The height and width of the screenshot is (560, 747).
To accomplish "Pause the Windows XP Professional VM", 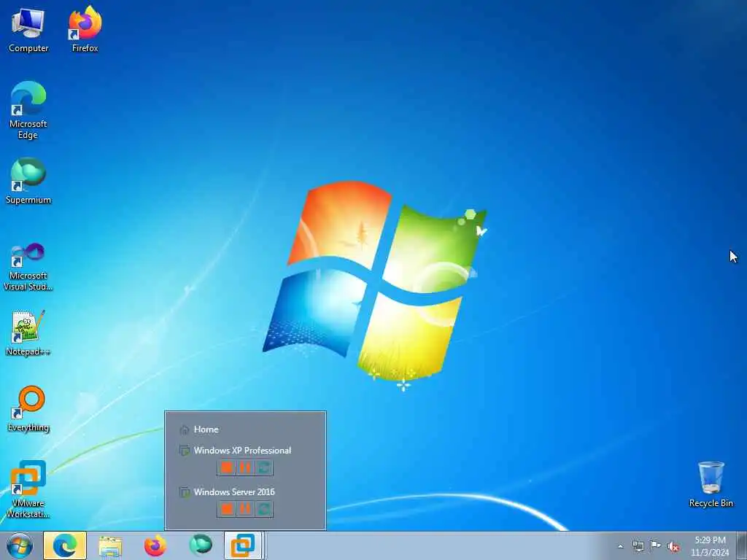I will point(245,467).
